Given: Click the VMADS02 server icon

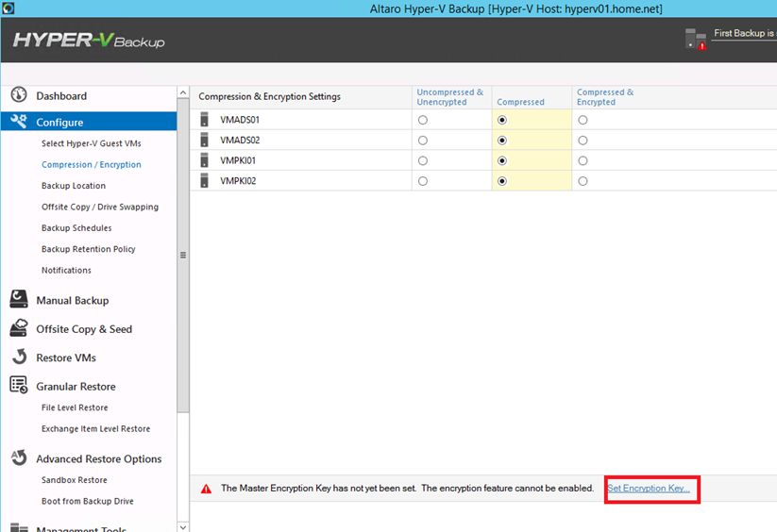Looking at the screenshot, I should pyautogui.click(x=204, y=140).
